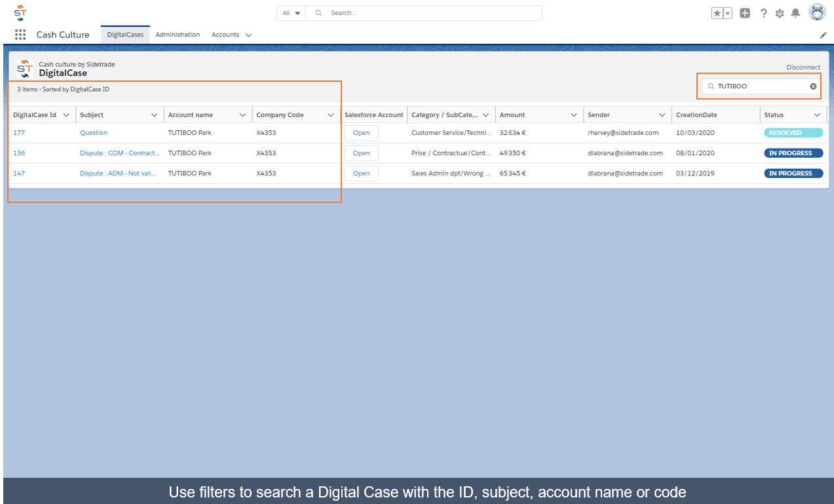Open the Company Code column menu

[331, 115]
